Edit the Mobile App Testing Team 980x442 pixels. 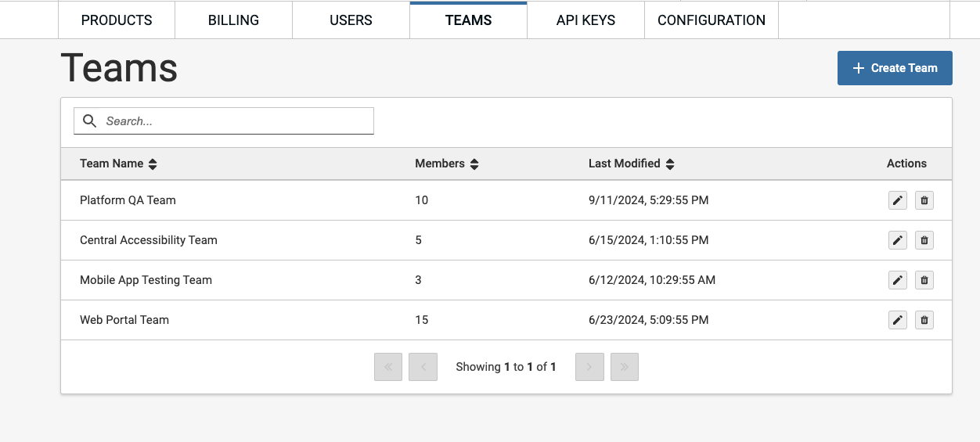[898, 280]
